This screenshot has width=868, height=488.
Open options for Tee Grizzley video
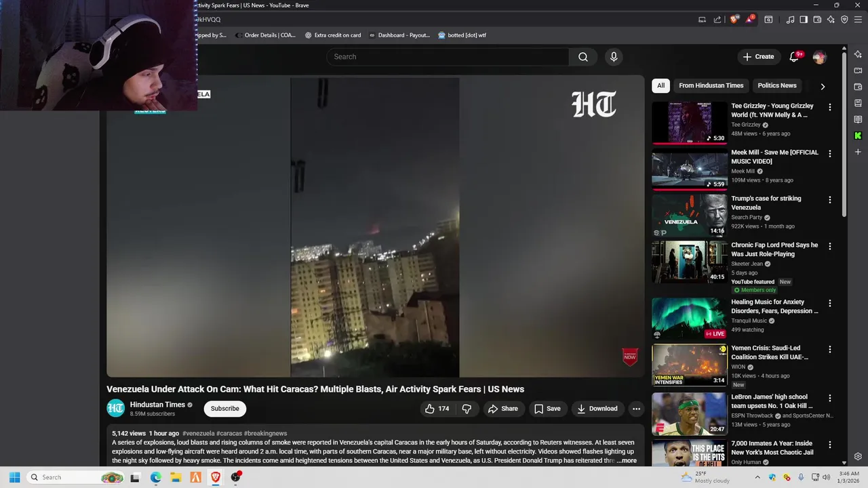(829, 107)
